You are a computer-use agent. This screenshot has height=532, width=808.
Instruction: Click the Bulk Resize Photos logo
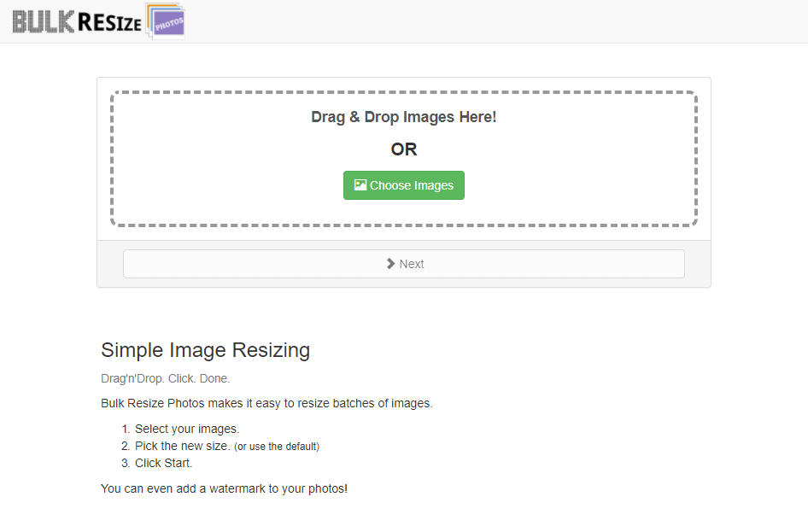tap(98, 21)
